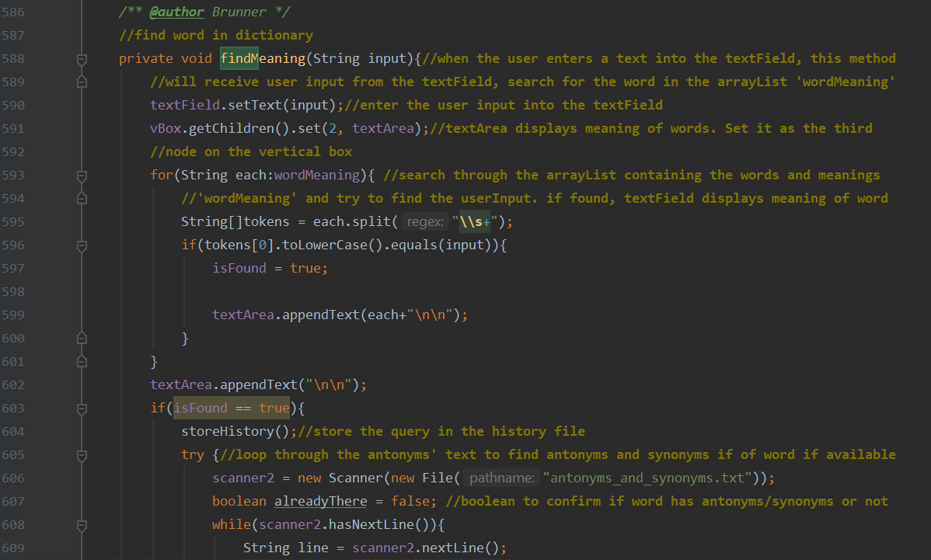Click line number 607 in the gutter
Viewport: 931px width, 560px height.
coord(13,502)
